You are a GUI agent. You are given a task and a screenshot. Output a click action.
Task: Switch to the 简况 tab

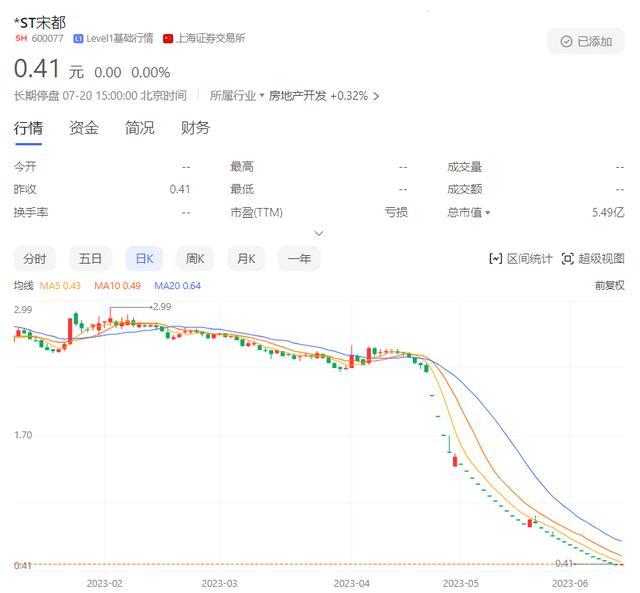[x=140, y=128]
